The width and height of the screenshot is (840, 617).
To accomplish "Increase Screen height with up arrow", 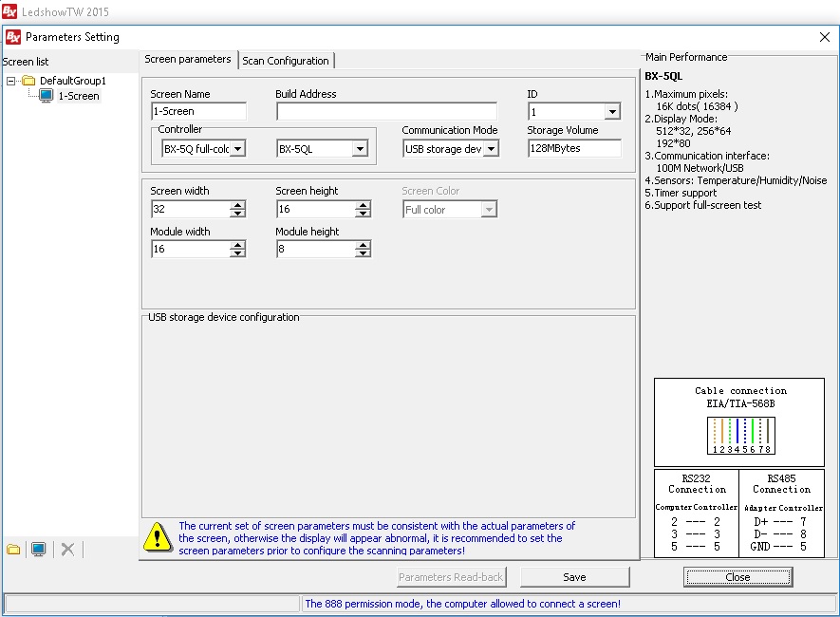I will tap(363, 205).
